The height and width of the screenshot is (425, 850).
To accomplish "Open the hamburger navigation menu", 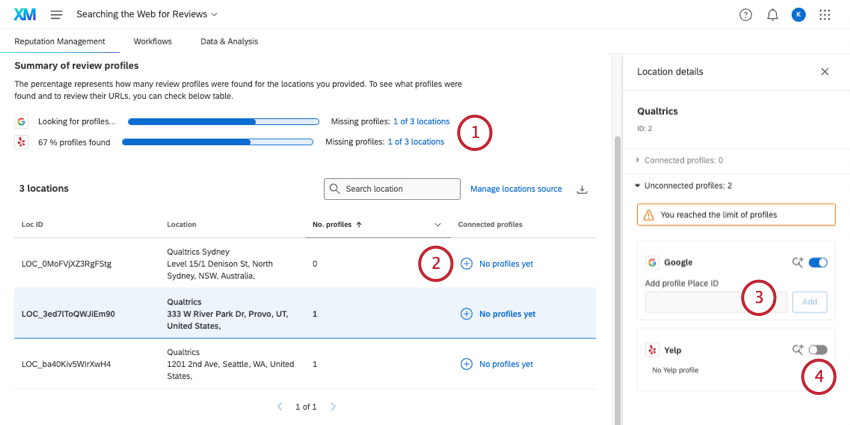I will pyautogui.click(x=56, y=15).
